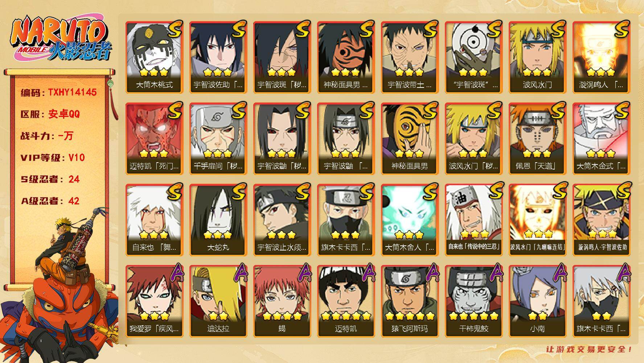This screenshot has height=363, width=644.
Task: Select the 佩恩「天道」 card
Action: (x=537, y=139)
